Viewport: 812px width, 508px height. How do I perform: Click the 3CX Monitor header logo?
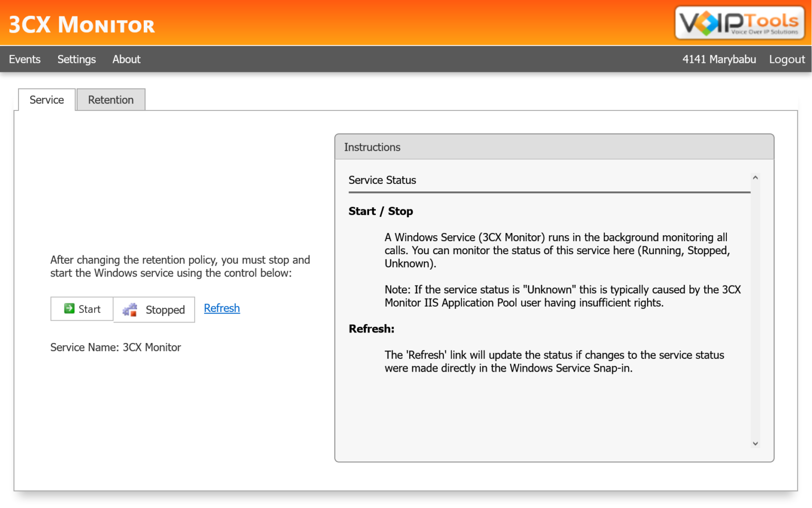tap(81, 24)
